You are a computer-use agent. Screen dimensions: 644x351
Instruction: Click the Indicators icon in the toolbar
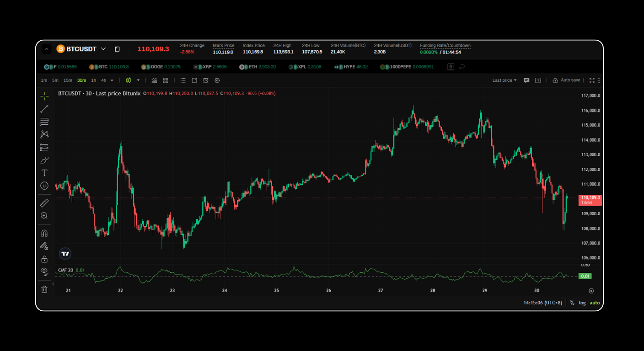point(154,80)
